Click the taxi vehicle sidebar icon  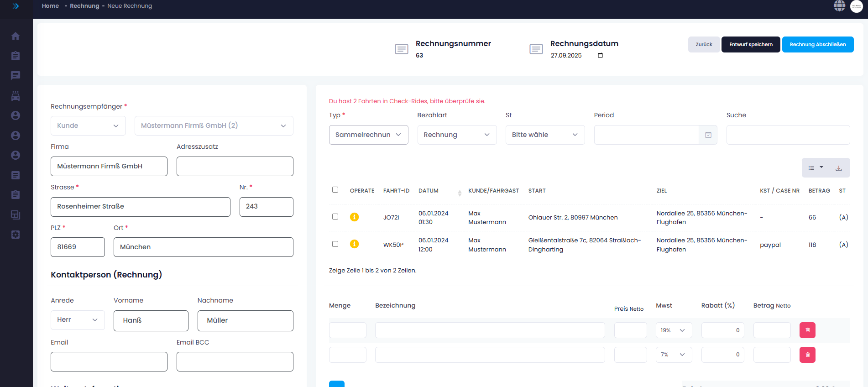coord(16,96)
